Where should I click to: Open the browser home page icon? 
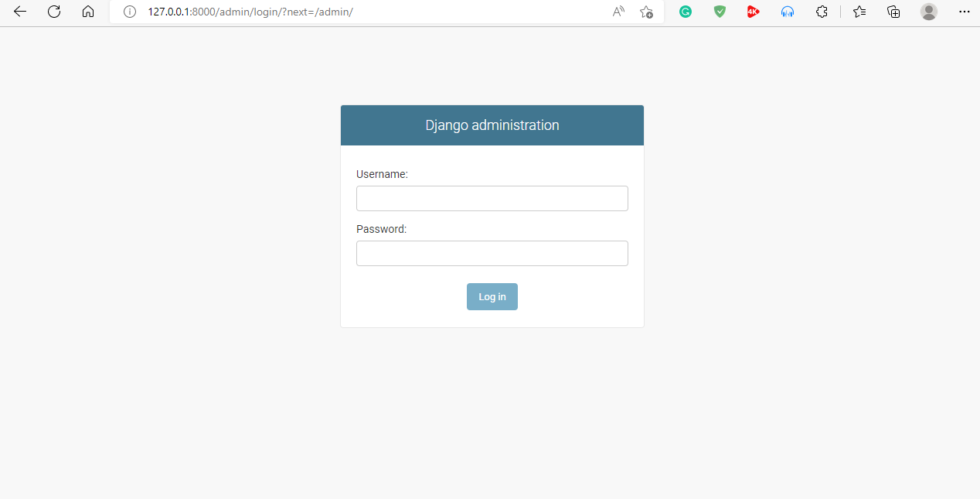88,12
